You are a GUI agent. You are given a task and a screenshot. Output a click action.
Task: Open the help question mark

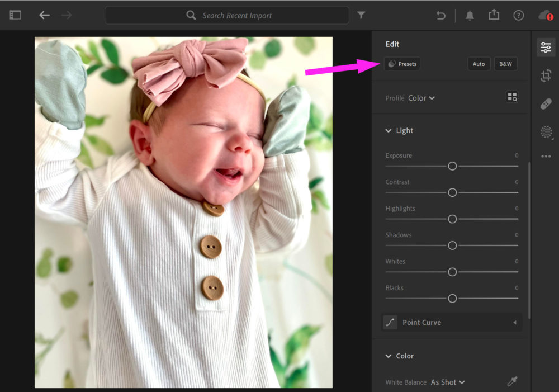coord(518,15)
